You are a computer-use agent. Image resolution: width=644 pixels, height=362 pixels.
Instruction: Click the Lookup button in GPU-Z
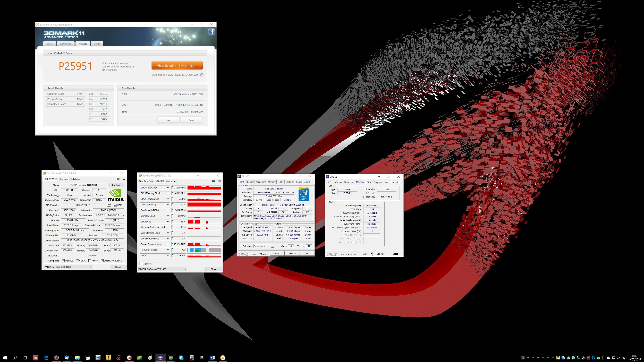116,185
